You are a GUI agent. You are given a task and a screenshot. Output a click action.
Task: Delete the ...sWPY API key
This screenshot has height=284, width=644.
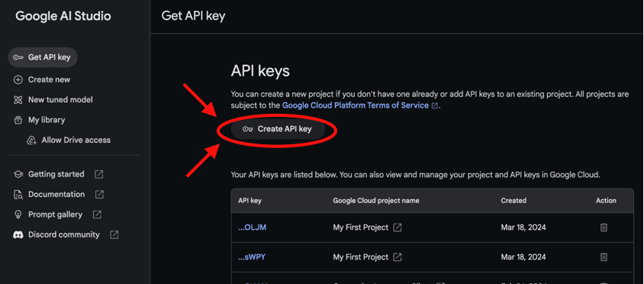pyautogui.click(x=604, y=257)
